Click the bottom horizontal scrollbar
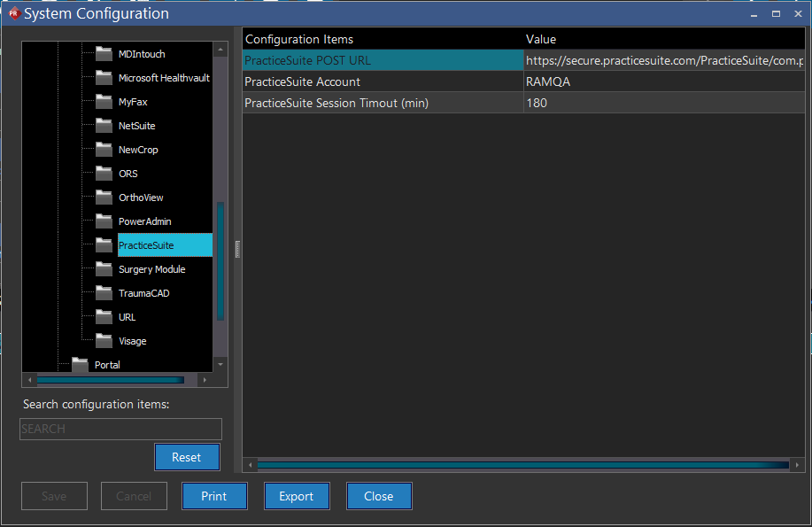812x527 pixels. (522, 463)
